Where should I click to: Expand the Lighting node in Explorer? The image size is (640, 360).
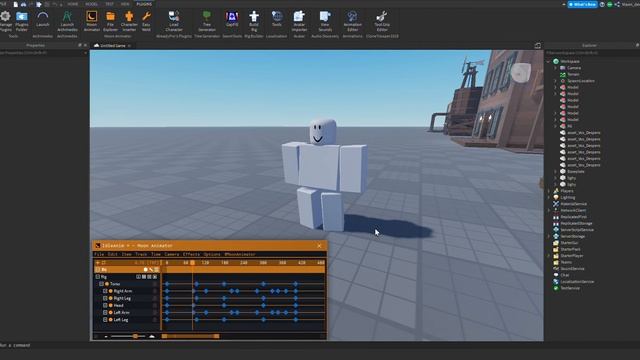tap(549, 197)
